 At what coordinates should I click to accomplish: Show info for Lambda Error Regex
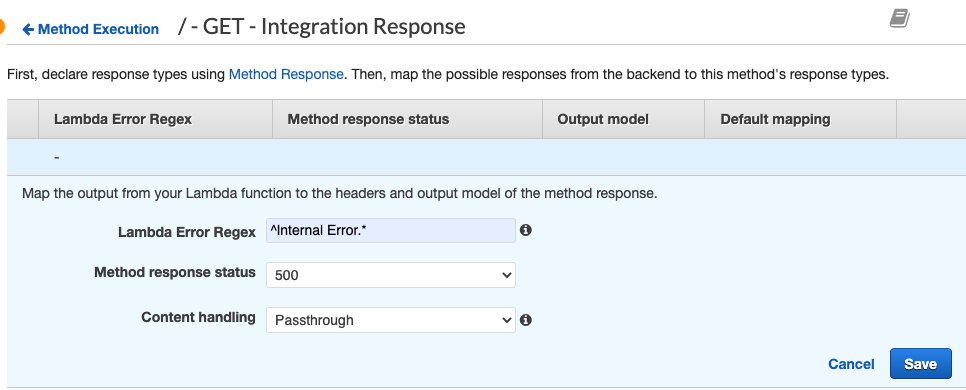tap(526, 230)
